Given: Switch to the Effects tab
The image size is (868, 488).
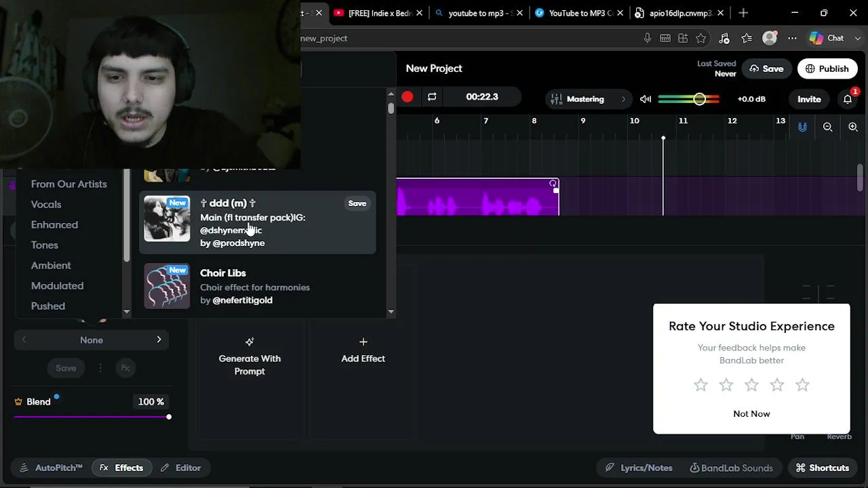Looking at the screenshot, I should pyautogui.click(x=121, y=468).
